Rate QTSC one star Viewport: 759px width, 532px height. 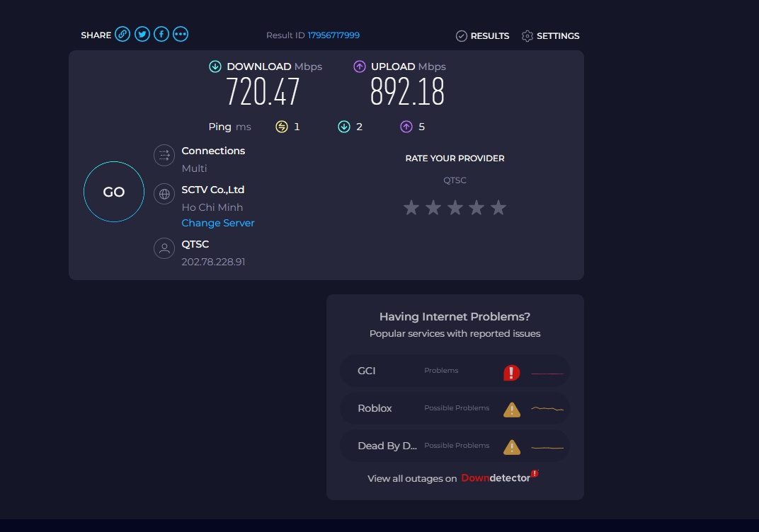click(x=411, y=207)
